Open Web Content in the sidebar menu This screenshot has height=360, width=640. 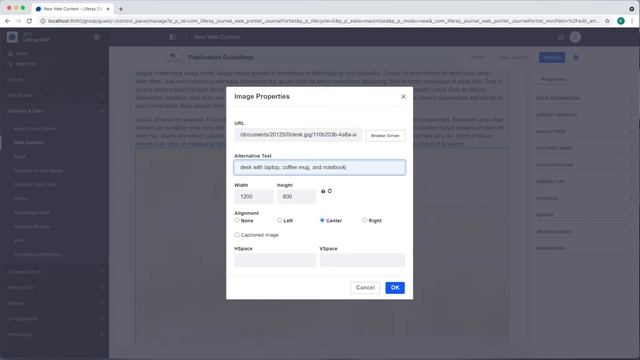click(29, 142)
